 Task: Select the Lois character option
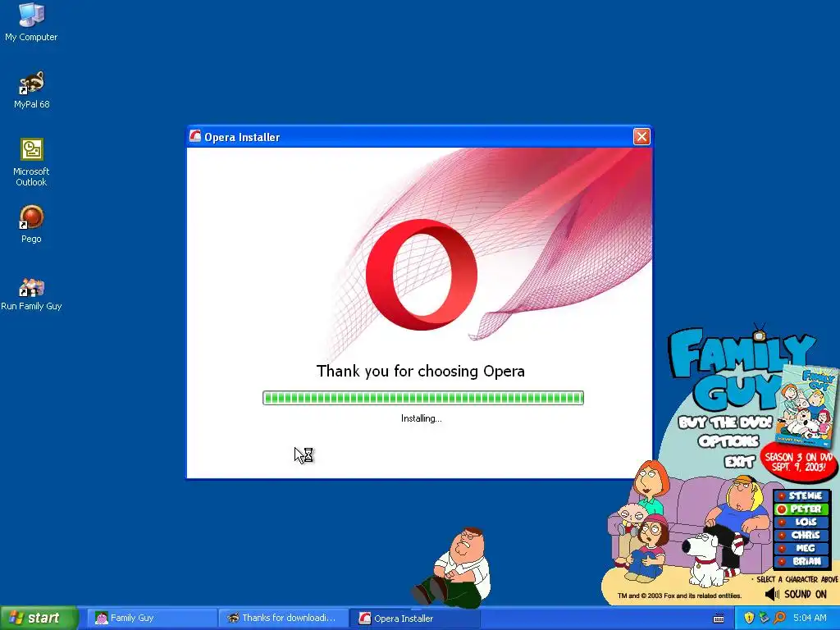tap(801, 522)
